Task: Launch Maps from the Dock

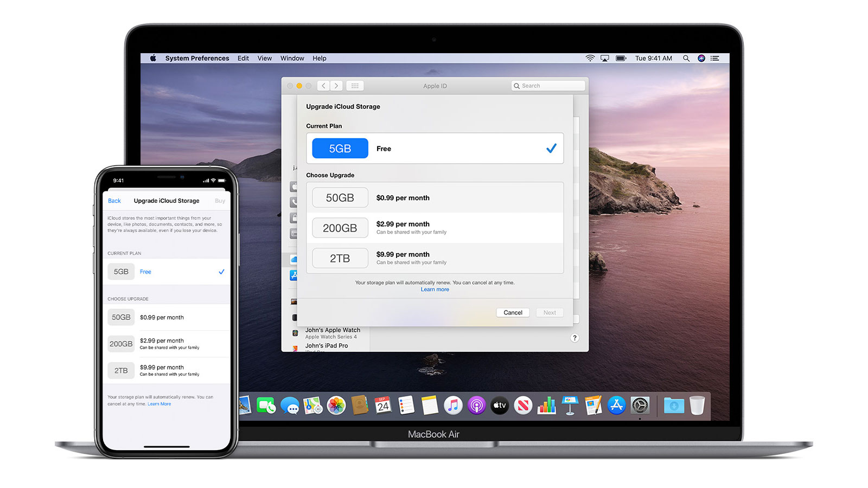Action: pyautogui.click(x=313, y=405)
